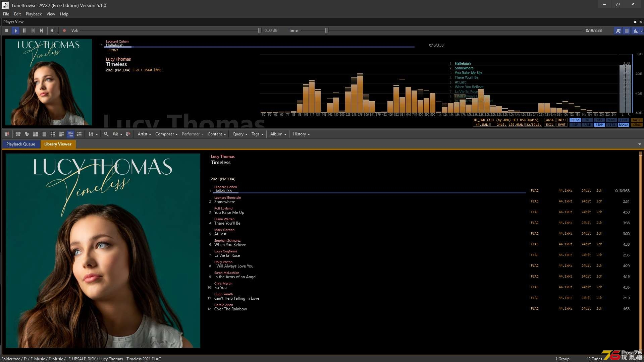The width and height of the screenshot is (644, 362).
Task: Open the Edit menu
Action: pos(17,14)
